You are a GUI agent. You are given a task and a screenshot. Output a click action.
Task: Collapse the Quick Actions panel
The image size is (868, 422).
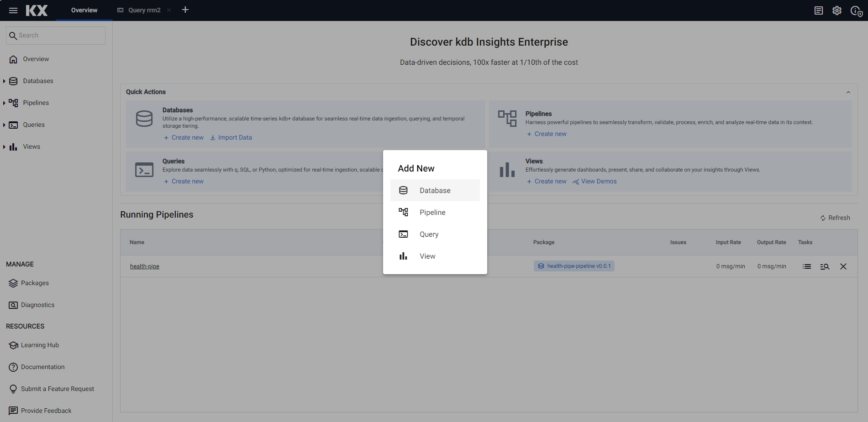tap(848, 92)
